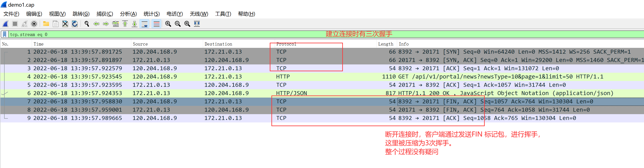Viewport: 644px width, 168px height.
Task: Save this capture file
Action: [55, 24]
